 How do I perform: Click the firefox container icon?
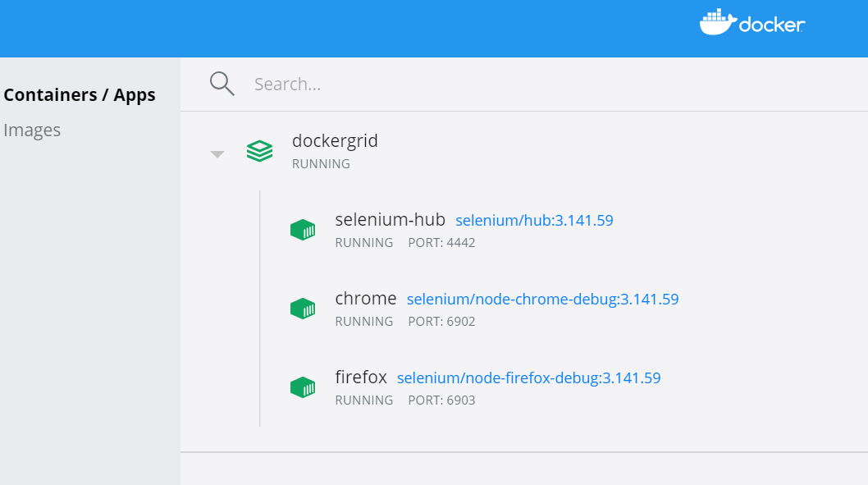303,387
